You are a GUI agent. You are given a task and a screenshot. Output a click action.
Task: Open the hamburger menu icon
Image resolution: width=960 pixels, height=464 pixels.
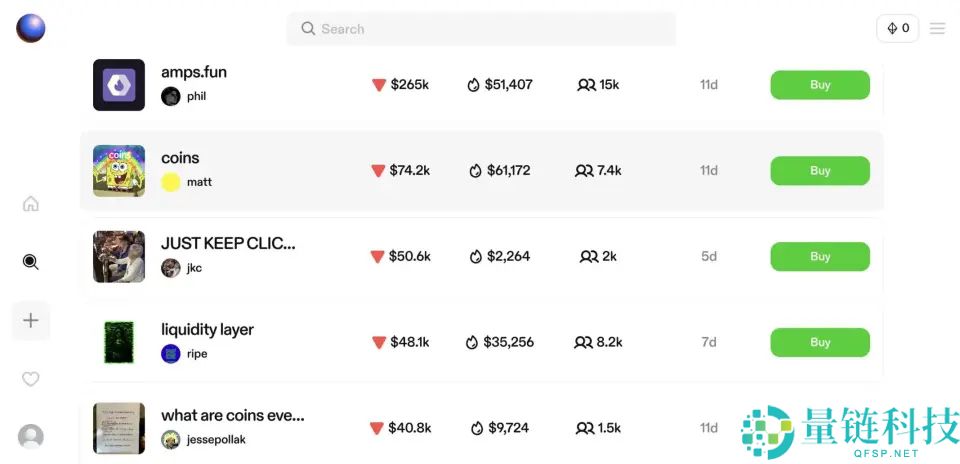[x=937, y=29]
